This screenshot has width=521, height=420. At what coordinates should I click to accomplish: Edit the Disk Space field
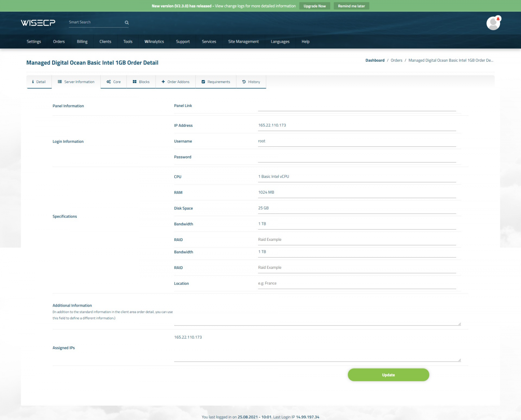click(357, 208)
